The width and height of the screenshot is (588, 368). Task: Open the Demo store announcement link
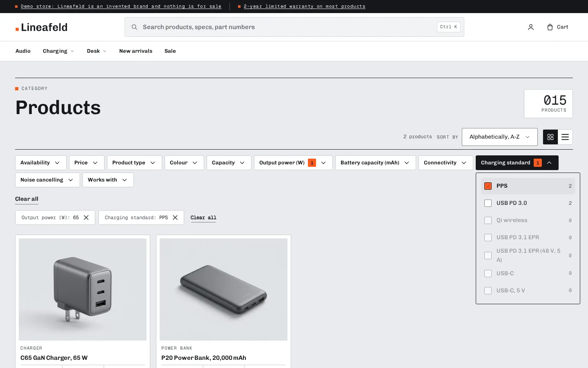pos(121,7)
